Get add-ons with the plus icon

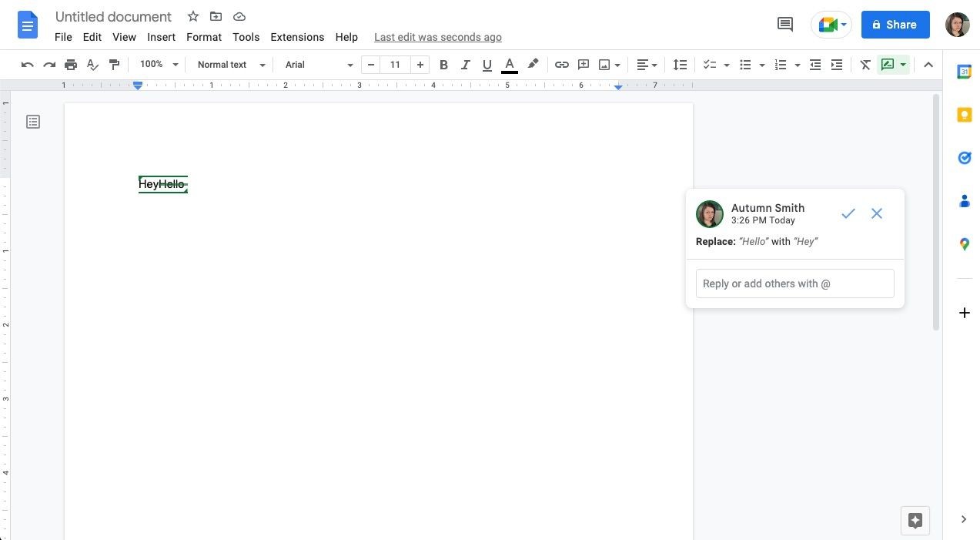coord(964,313)
